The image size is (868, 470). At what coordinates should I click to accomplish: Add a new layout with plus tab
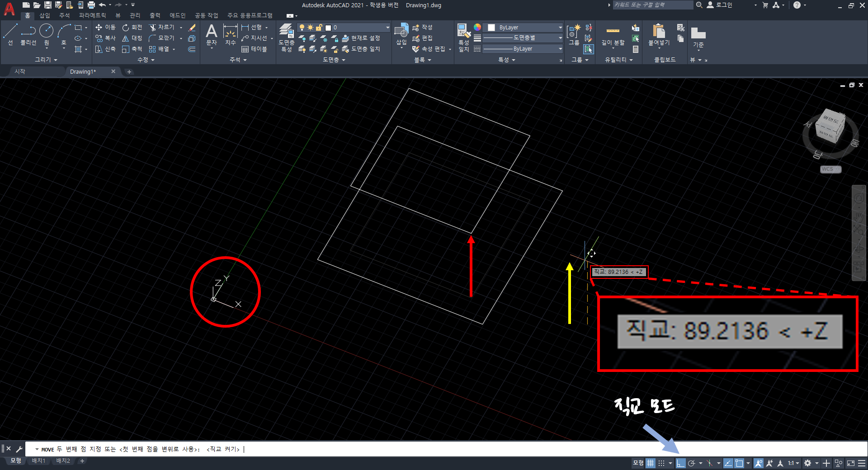point(82,461)
